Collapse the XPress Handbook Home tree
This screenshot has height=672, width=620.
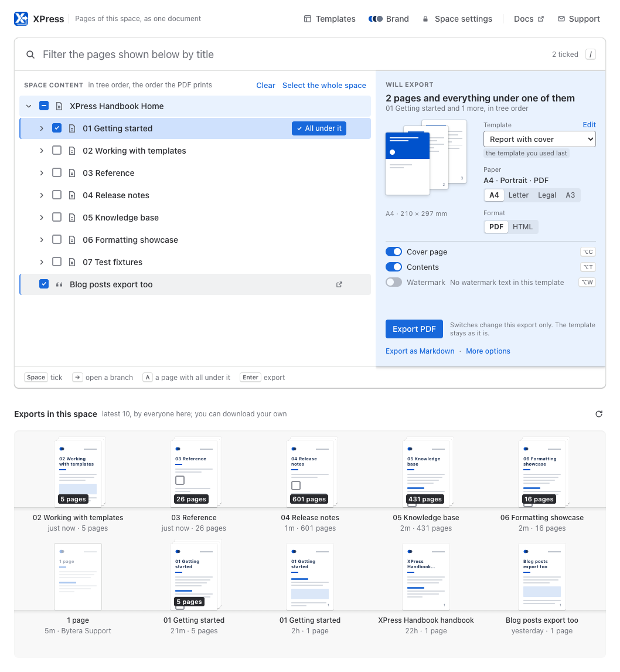pos(29,106)
